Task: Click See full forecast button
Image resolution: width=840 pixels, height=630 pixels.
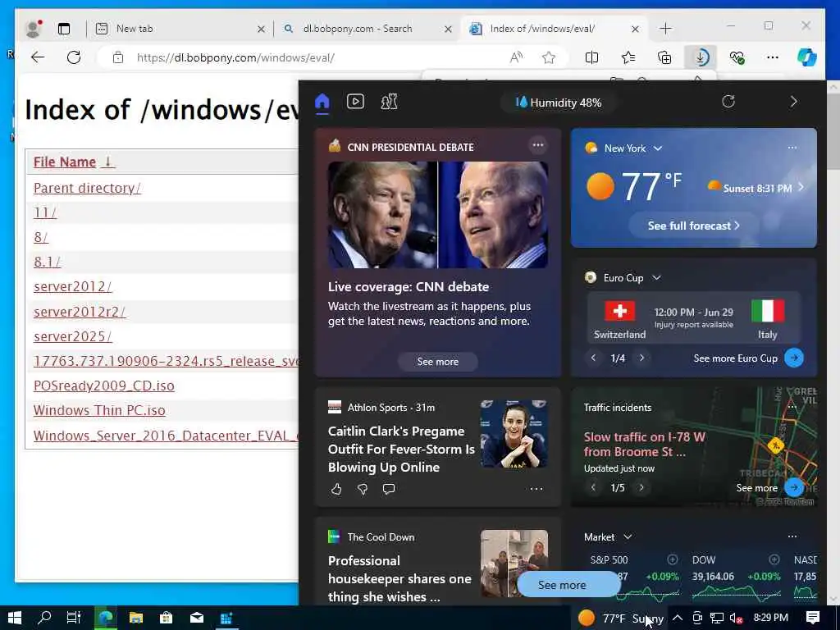Action: click(x=694, y=226)
